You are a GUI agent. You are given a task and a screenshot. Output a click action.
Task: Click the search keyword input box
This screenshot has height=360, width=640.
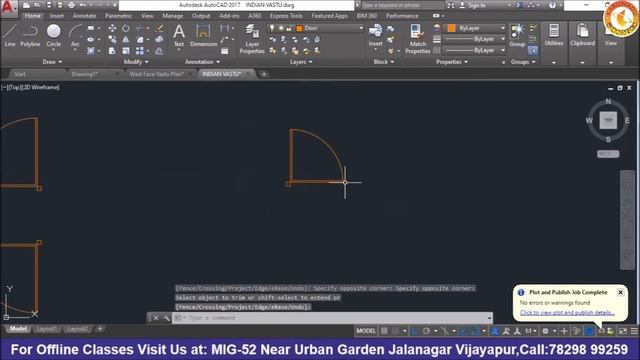[402, 5]
